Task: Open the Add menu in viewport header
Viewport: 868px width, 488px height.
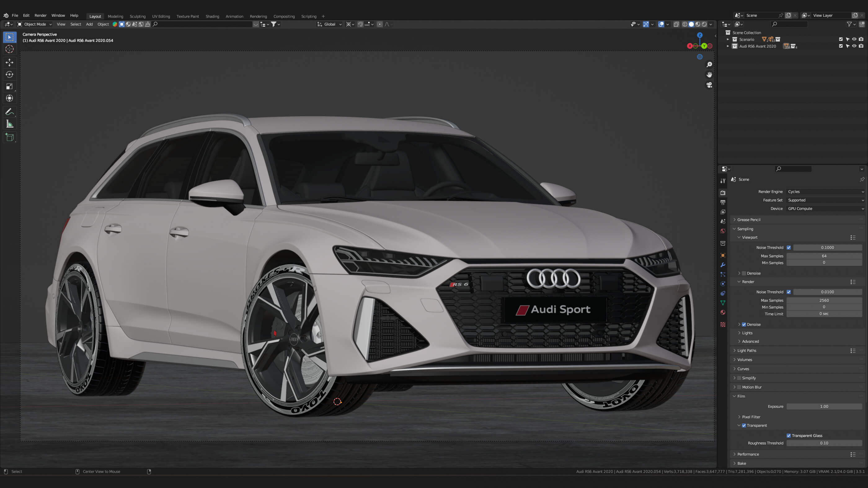Action: point(89,24)
